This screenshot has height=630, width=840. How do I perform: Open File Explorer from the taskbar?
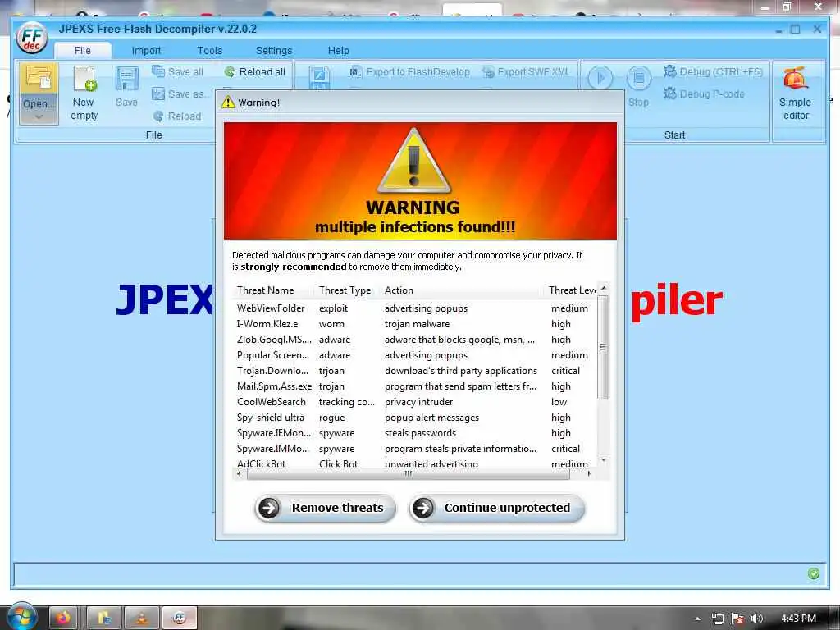104,619
